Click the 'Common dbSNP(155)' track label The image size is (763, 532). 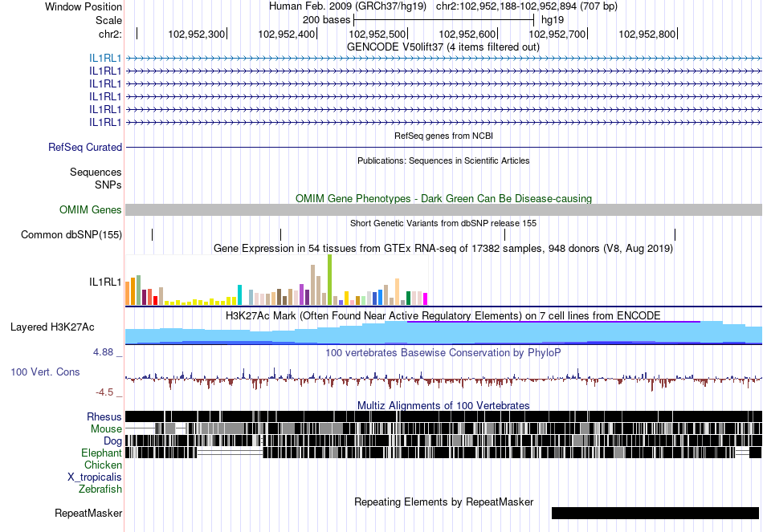(x=71, y=235)
